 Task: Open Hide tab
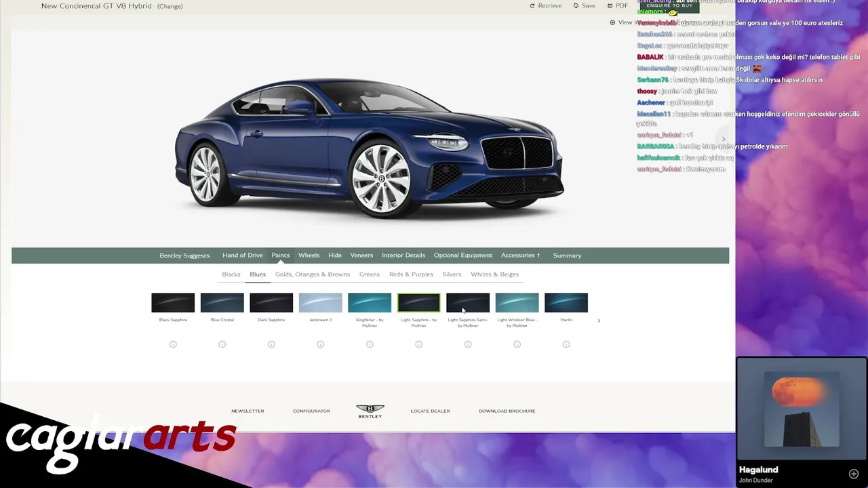335,256
